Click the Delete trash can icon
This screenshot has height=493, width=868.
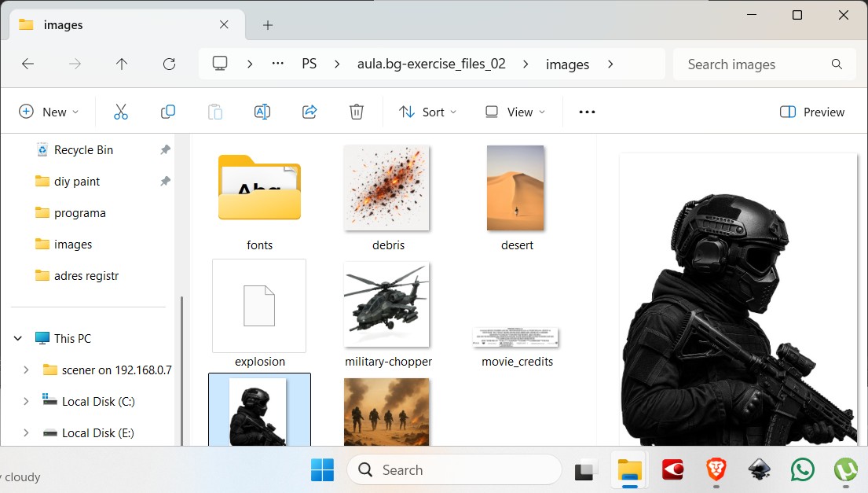coord(357,112)
